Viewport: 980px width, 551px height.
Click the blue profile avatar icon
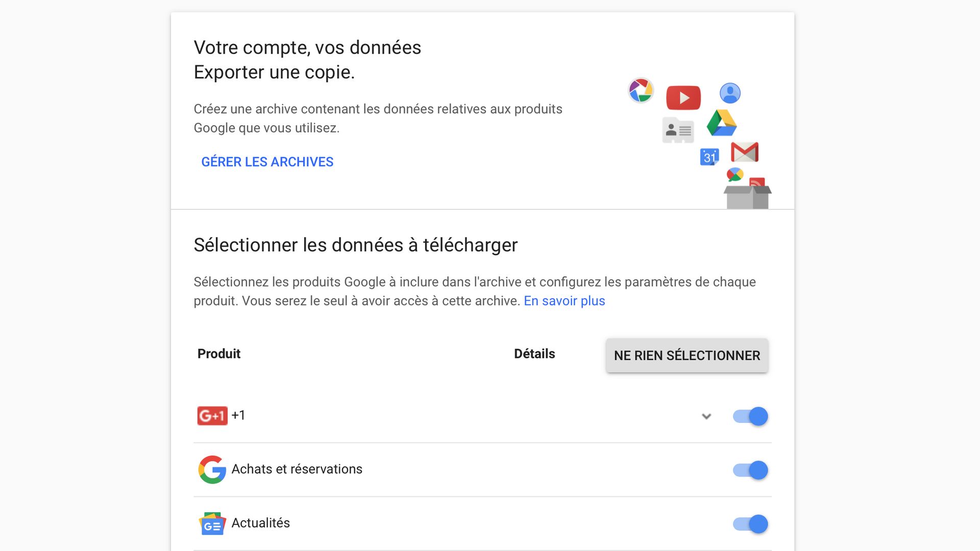pos(730,93)
